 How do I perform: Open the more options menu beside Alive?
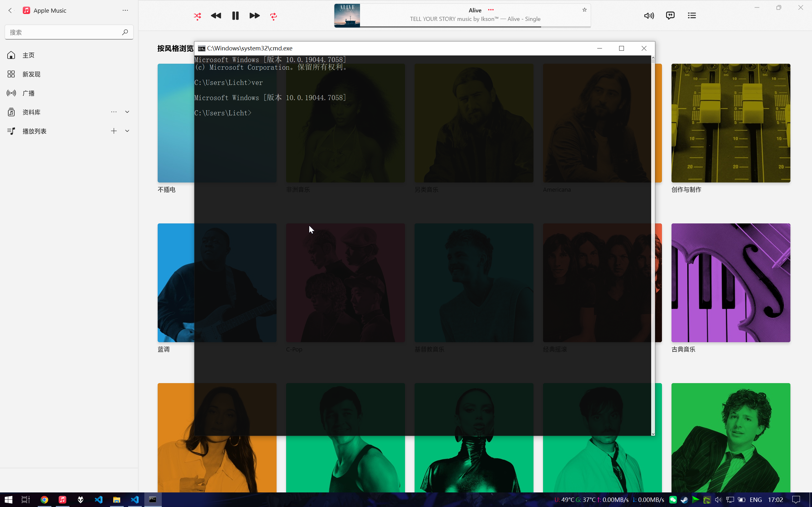click(491, 10)
